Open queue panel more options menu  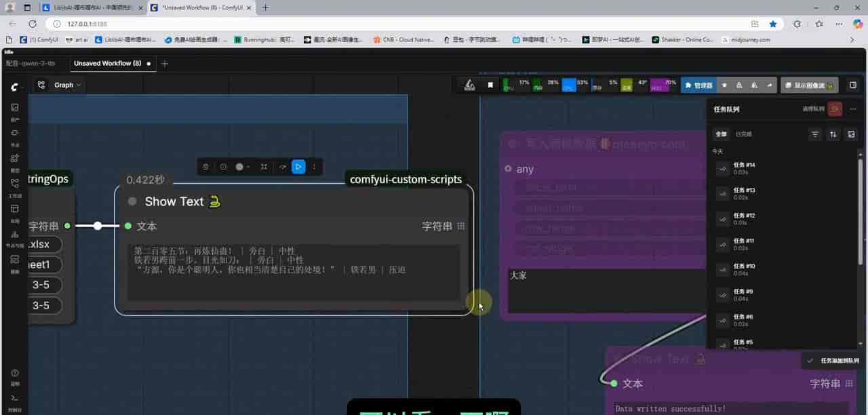click(x=853, y=109)
